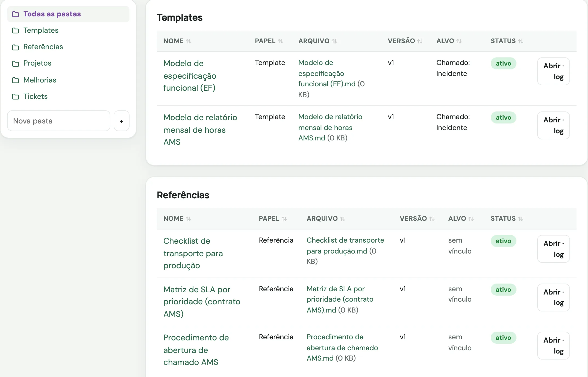Open Matriz de SLA por prioridade name link
Image resolution: width=588 pixels, height=377 pixels.
pyautogui.click(x=202, y=302)
